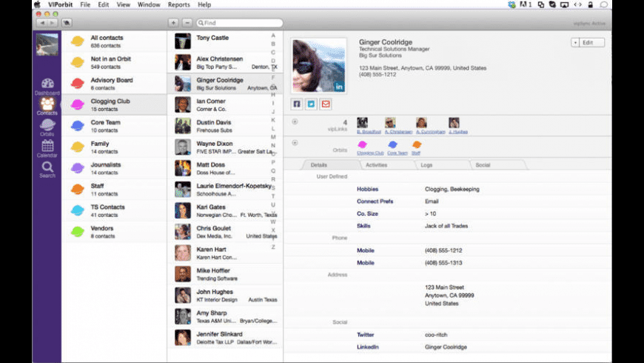
Task: Switch to the Social tab
Action: [x=483, y=165]
